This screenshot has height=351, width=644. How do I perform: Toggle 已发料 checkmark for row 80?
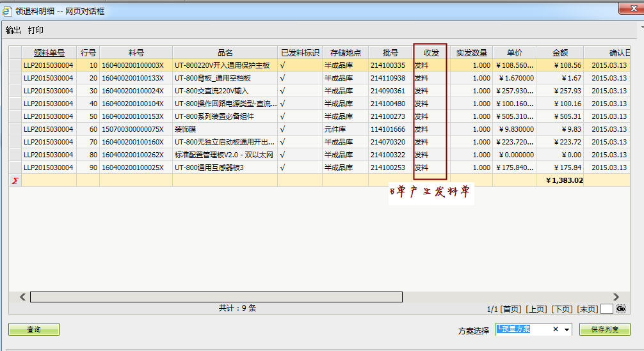[x=282, y=155]
